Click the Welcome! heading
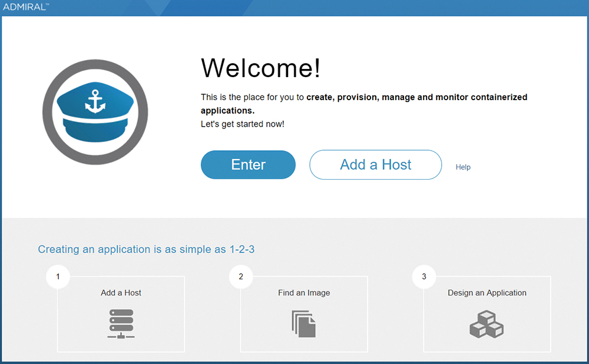Image resolution: width=589 pixels, height=364 pixels. coord(261,68)
